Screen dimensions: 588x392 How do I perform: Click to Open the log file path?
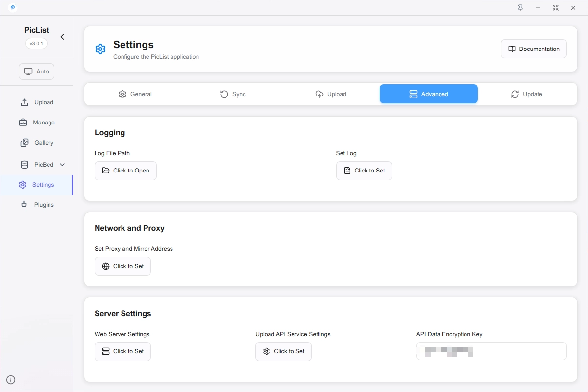tap(125, 171)
